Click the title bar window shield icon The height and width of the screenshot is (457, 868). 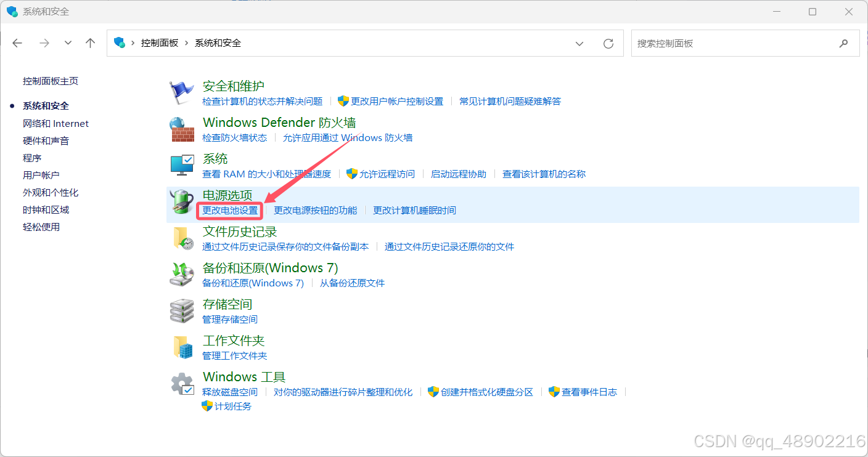click(x=12, y=12)
